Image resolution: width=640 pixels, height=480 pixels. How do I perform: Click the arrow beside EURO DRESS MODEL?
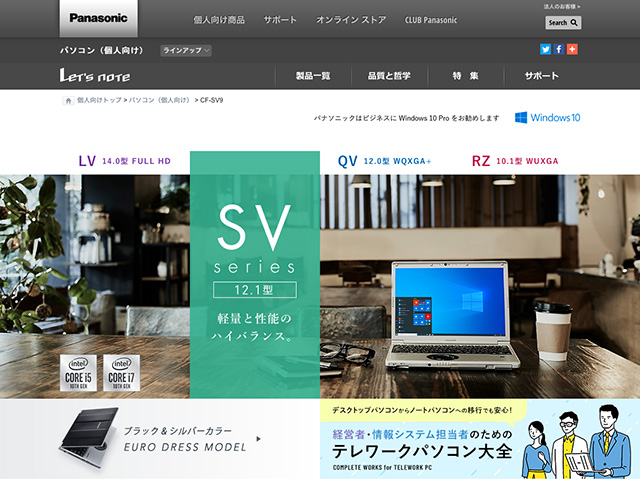(258, 439)
